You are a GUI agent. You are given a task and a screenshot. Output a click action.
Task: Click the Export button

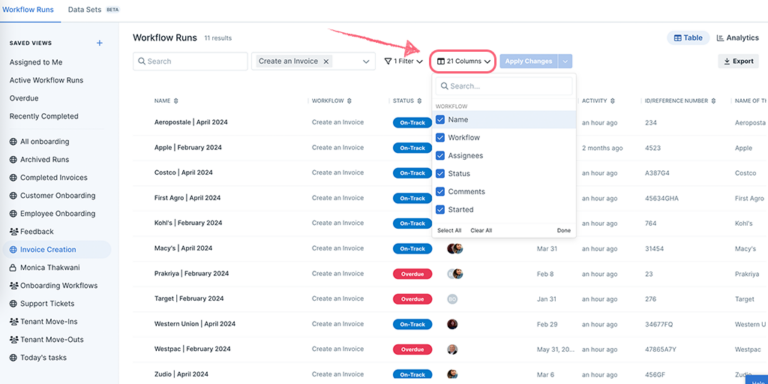coord(739,61)
